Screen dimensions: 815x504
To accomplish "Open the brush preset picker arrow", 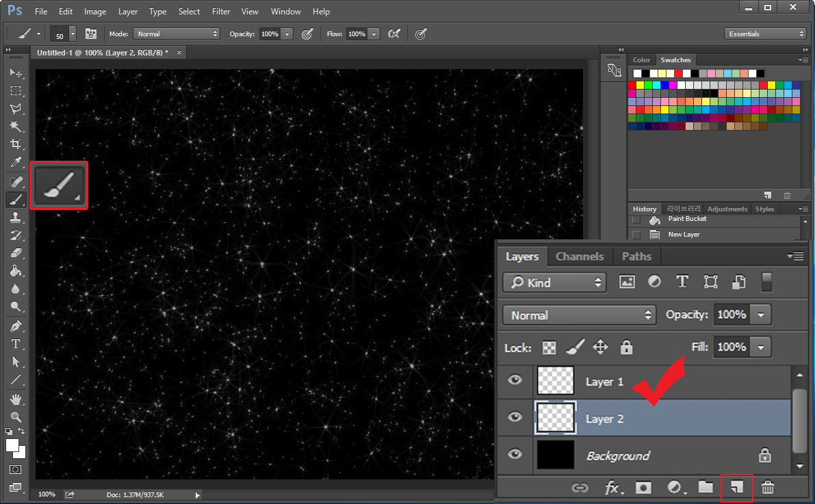I will (x=73, y=34).
